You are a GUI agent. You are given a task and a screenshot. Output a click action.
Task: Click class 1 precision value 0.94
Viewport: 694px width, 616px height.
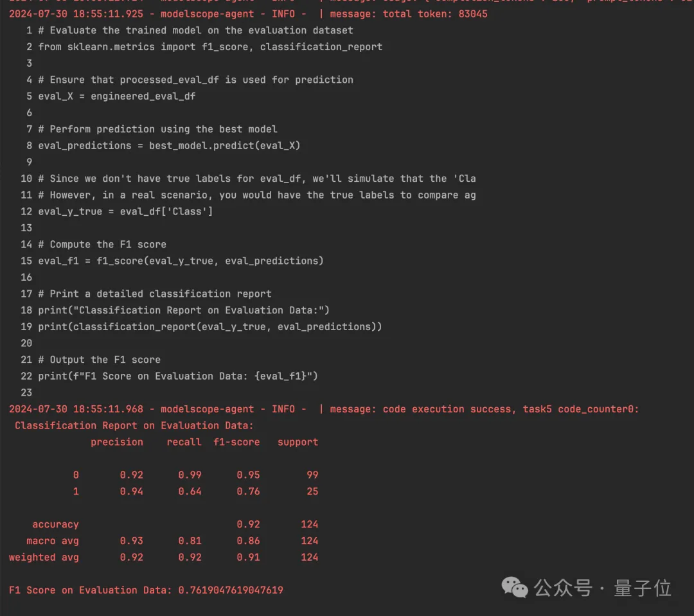[132, 491]
